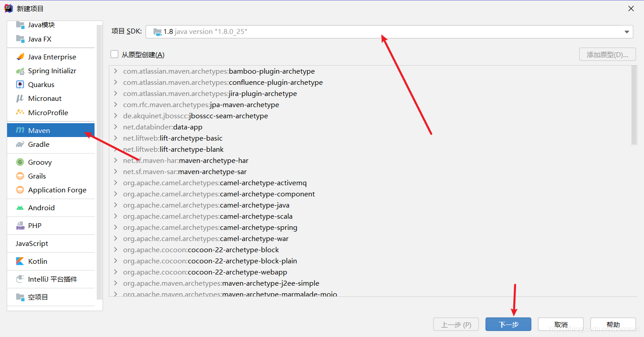Open the 项目 SDK dropdown arrow
This screenshot has height=337, width=644.
(627, 32)
